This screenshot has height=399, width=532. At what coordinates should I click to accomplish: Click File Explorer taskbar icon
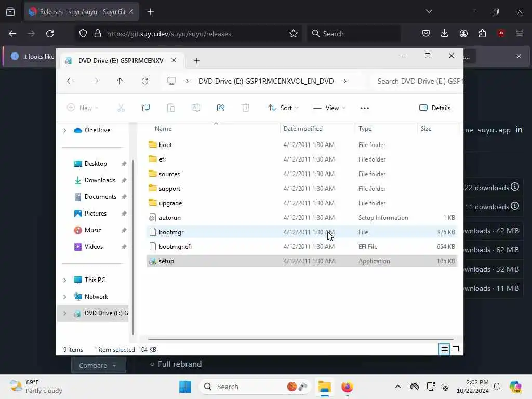pyautogui.click(x=324, y=387)
